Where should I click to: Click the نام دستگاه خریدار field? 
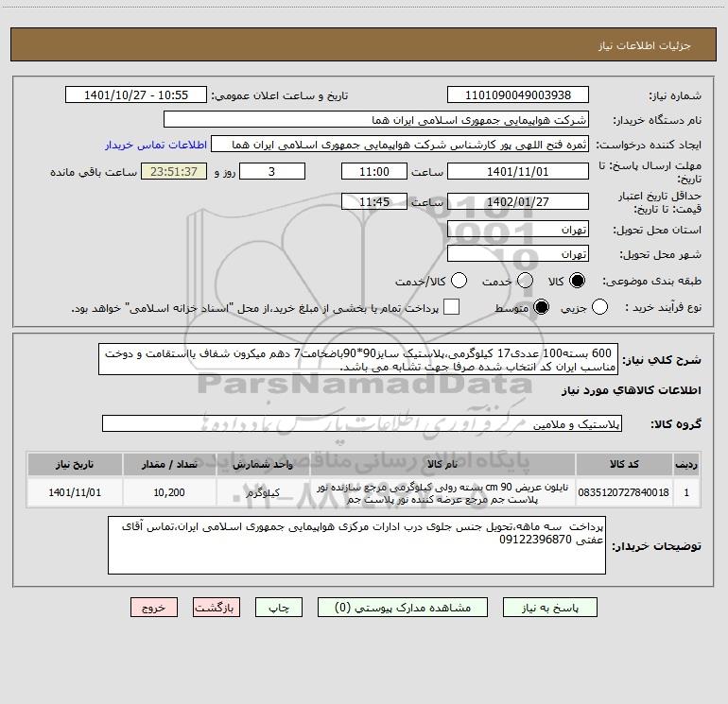[x=376, y=120]
